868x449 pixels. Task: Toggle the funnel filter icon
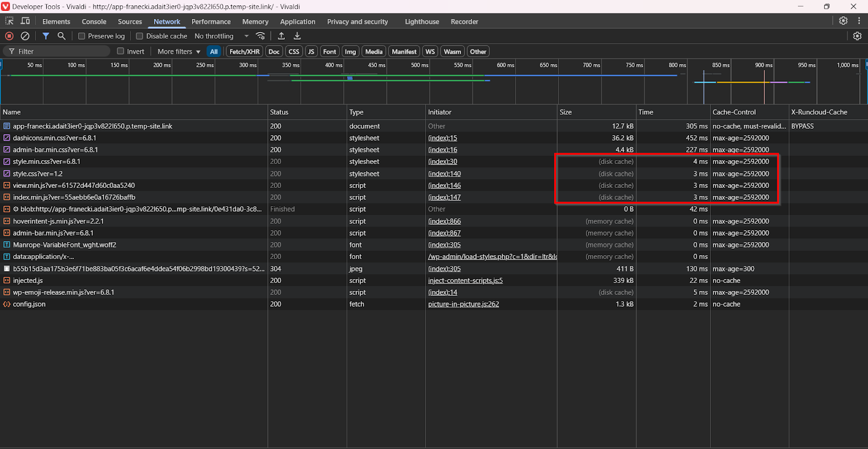pyautogui.click(x=46, y=36)
